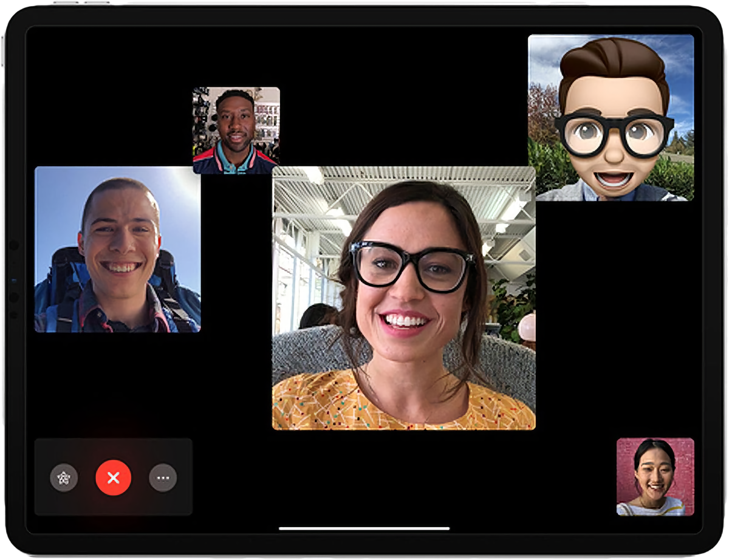Select the smiling man with backpack tile
This screenshot has width=729, height=560.
tap(118, 250)
